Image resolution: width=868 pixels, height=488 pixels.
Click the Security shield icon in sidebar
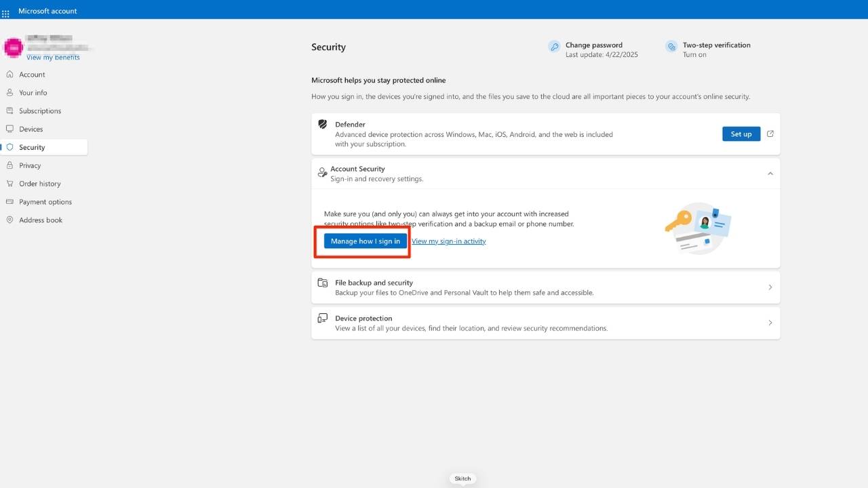[9, 147]
